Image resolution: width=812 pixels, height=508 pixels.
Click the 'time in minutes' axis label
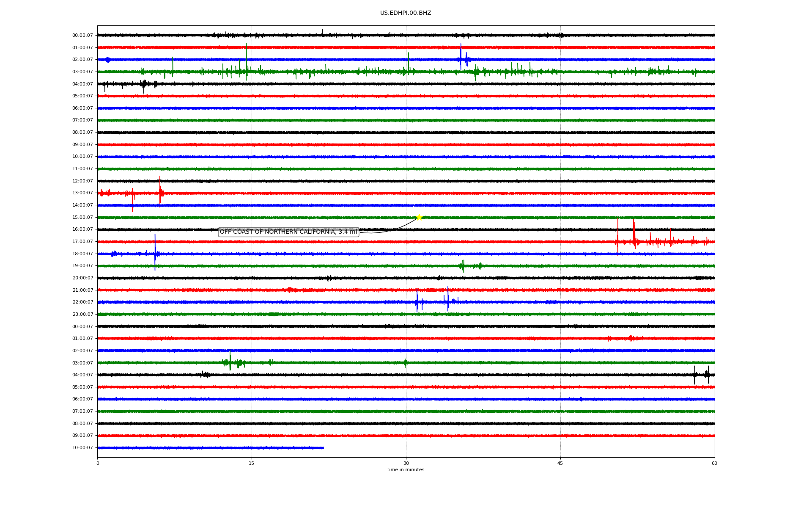coord(405,470)
